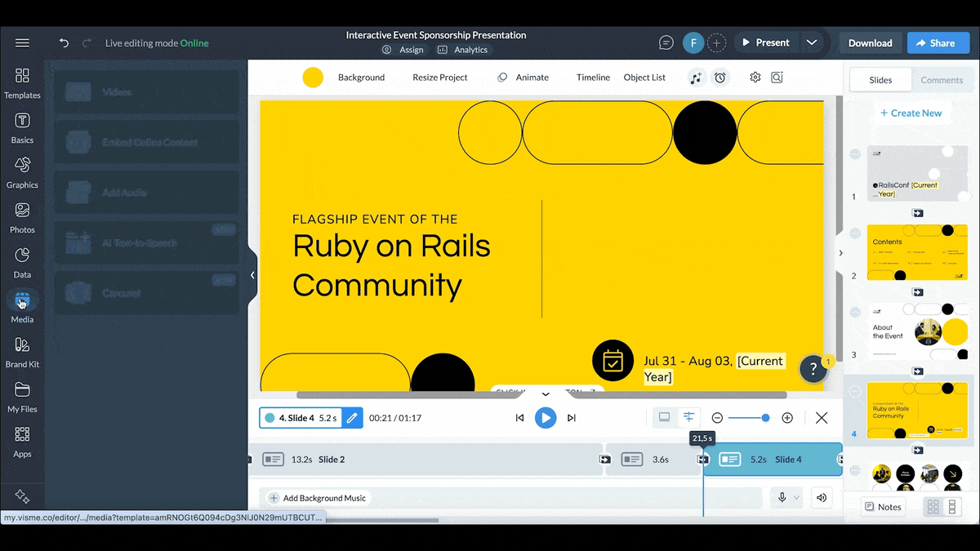
Task: Switch to the Slides tab
Action: pyautogui.click(x=880, y=80)
